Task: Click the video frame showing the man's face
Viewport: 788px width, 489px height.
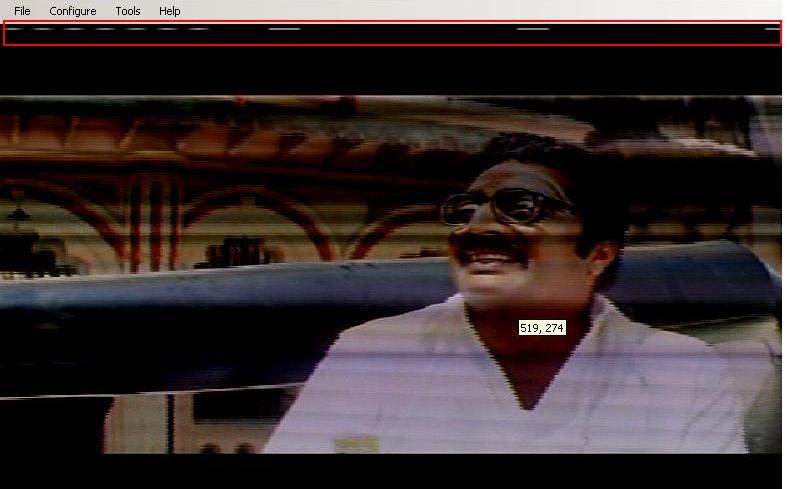Action: tap(390, 274)
